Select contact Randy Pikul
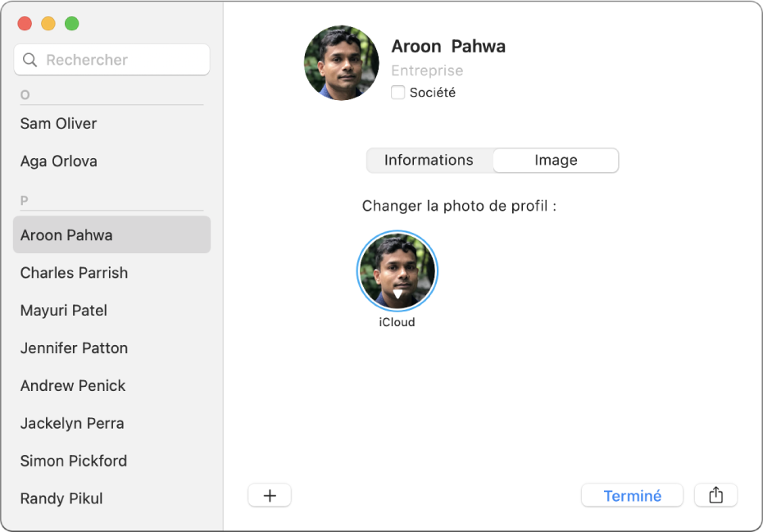This screenshot has height=532, width=763. pyautogui.click(x=61, y=499)
